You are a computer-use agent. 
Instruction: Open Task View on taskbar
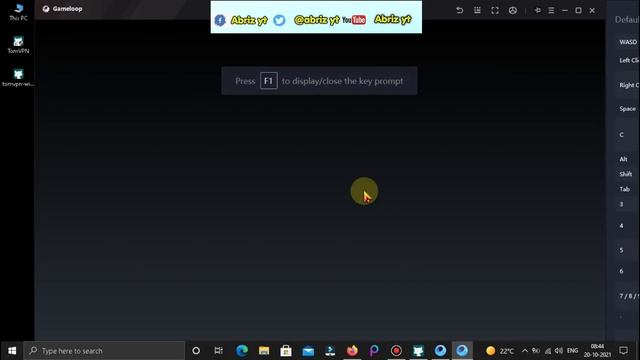pos(218,351)
